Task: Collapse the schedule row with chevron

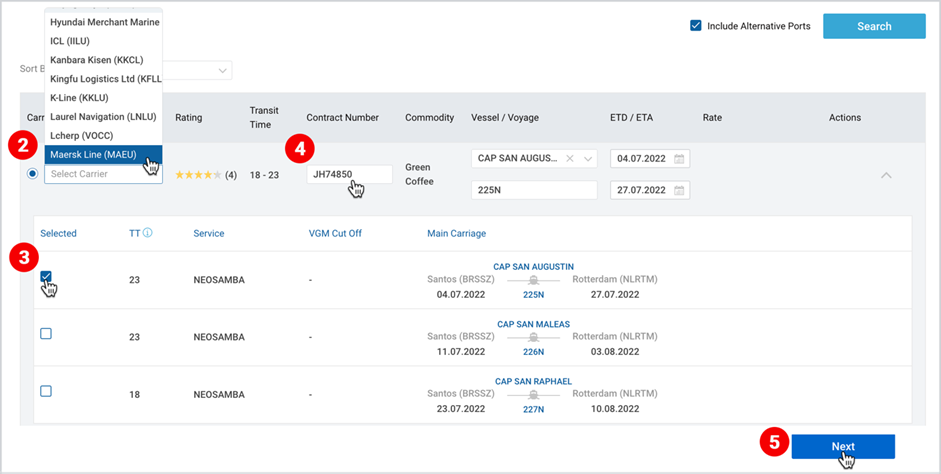Action: click(x=886, y=176)
